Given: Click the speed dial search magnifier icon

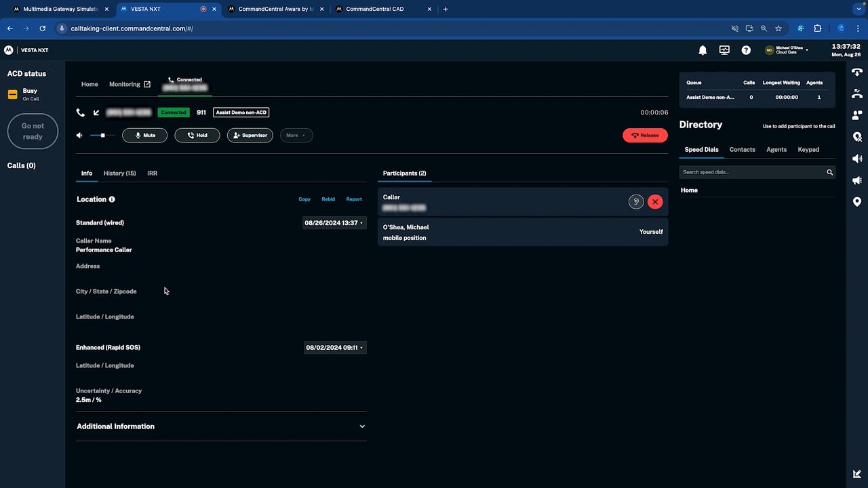Looking at the screenshot, I should [829, 172].
